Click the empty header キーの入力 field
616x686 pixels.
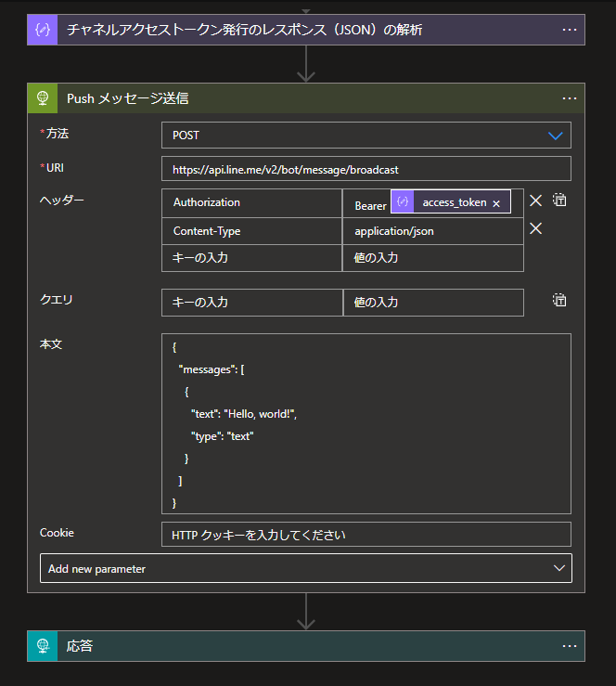tap(251, 258)
